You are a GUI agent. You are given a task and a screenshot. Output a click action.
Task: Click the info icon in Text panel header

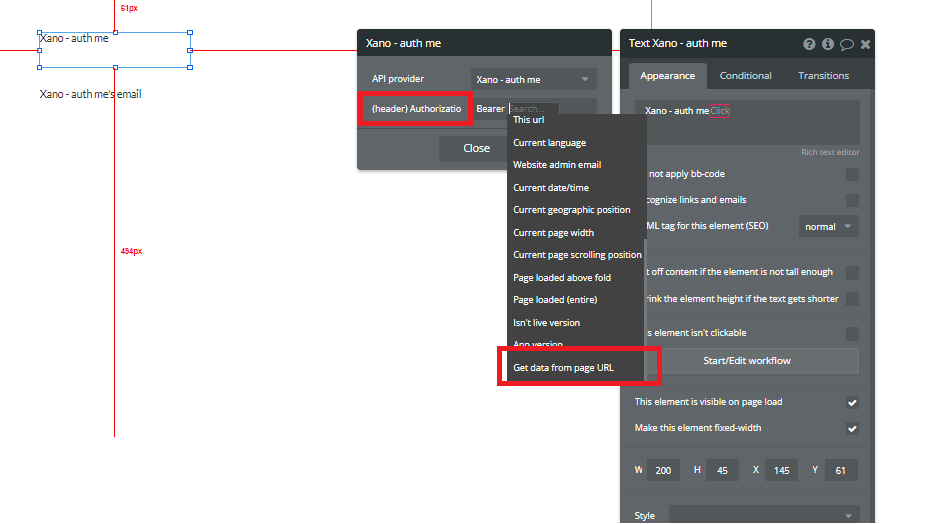coord(828,44)
